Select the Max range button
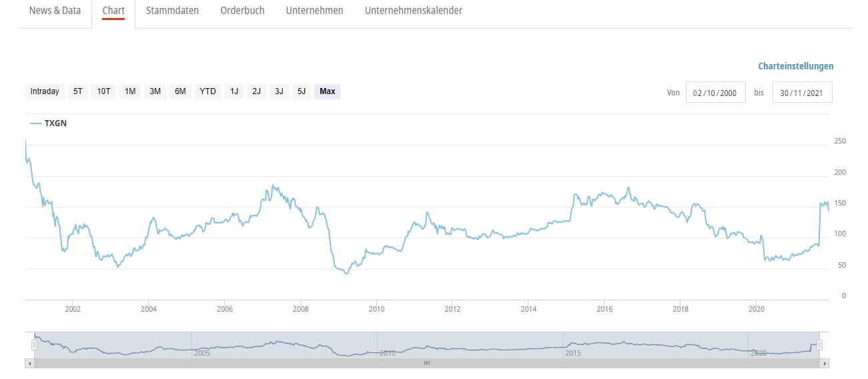 (328, 91)
